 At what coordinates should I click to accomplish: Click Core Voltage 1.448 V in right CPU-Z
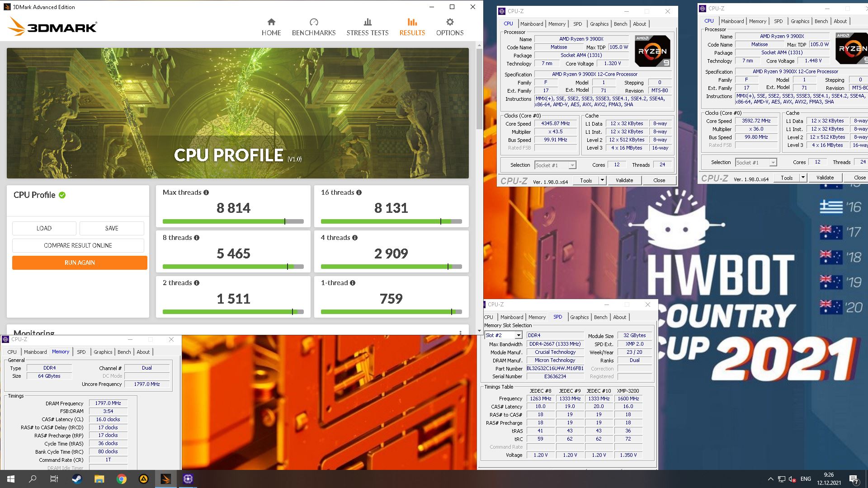coord(813,61)
